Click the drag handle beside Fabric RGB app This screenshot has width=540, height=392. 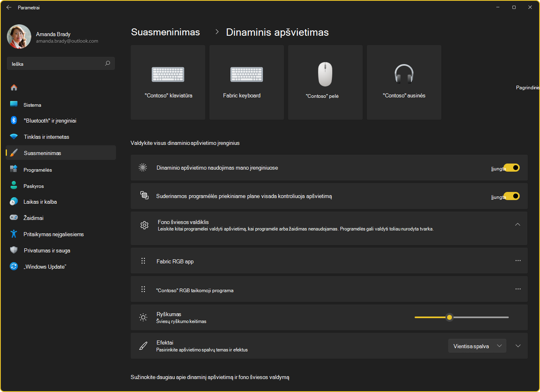point(143,261)
